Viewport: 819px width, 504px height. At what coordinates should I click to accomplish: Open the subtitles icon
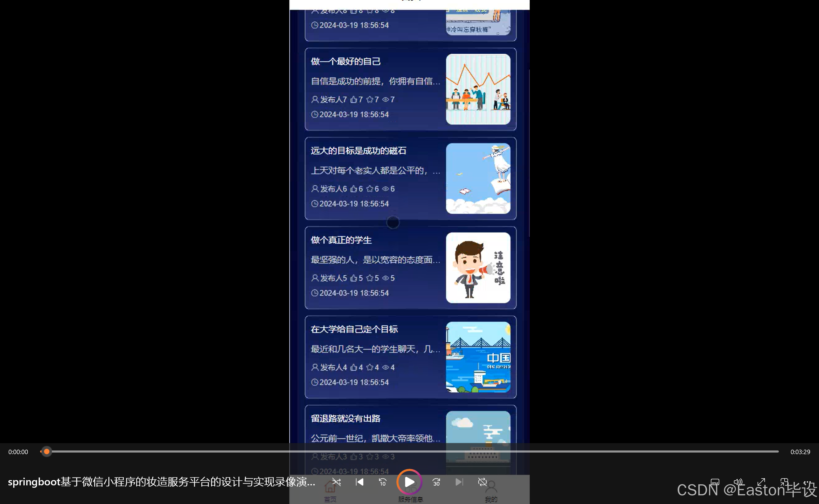[715, 482]
